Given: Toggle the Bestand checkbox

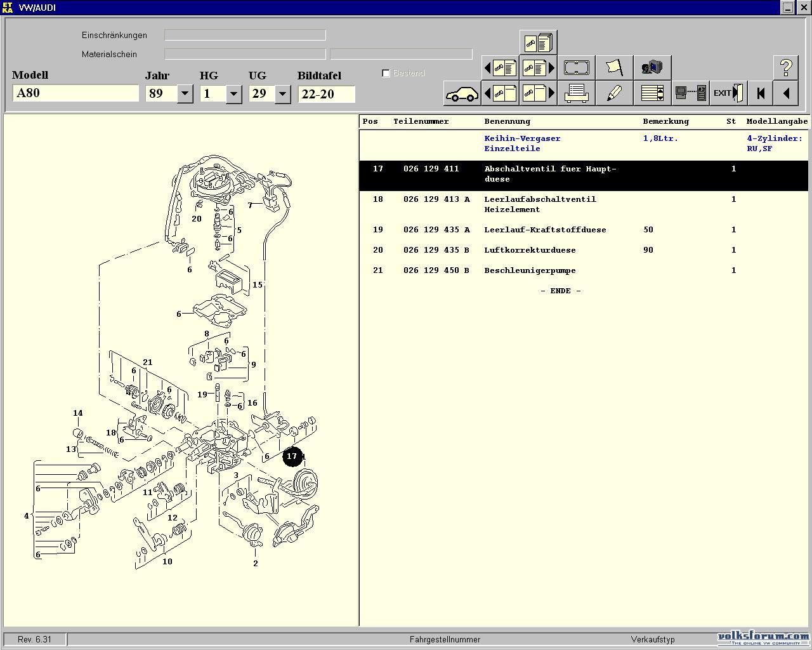Looking at the screenshot, I should click(386, 73).
